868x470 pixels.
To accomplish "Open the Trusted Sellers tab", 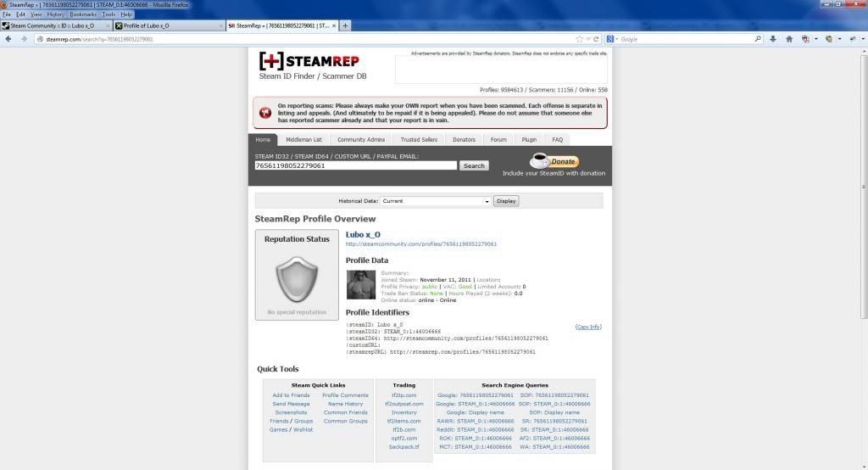I will point(419,140).
